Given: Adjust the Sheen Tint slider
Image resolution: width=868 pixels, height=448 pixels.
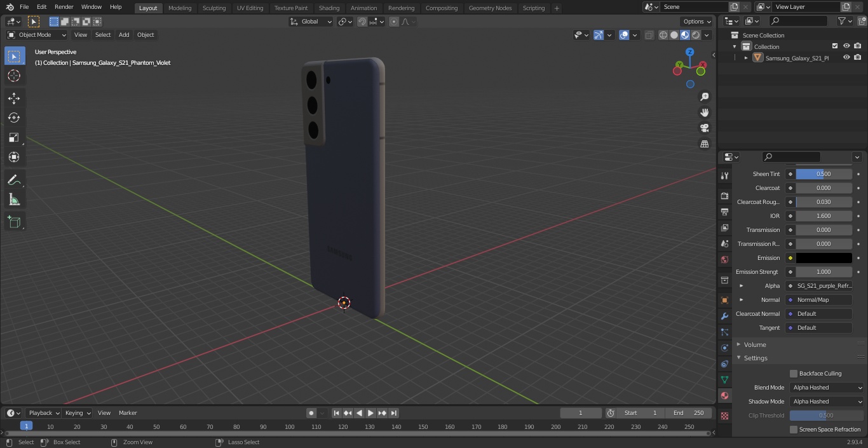Looking at the screenshot, I should pyautogui.click(x=824, y=174).
